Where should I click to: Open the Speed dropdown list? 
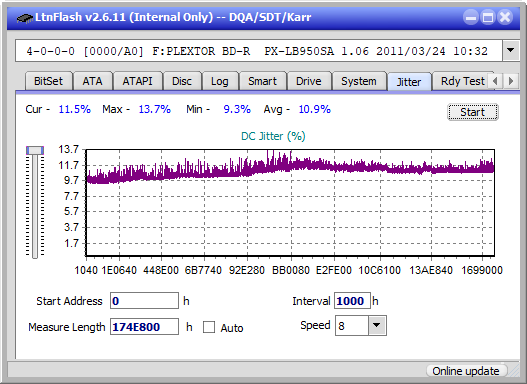click(x=377, y=325)
